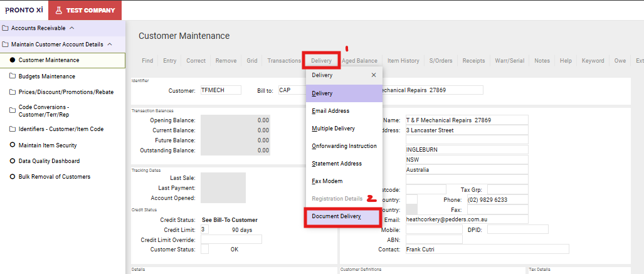Viewport: 644px width, 274px height.
Task: Select Multiple Delivery menu entry
Action: 333,129
